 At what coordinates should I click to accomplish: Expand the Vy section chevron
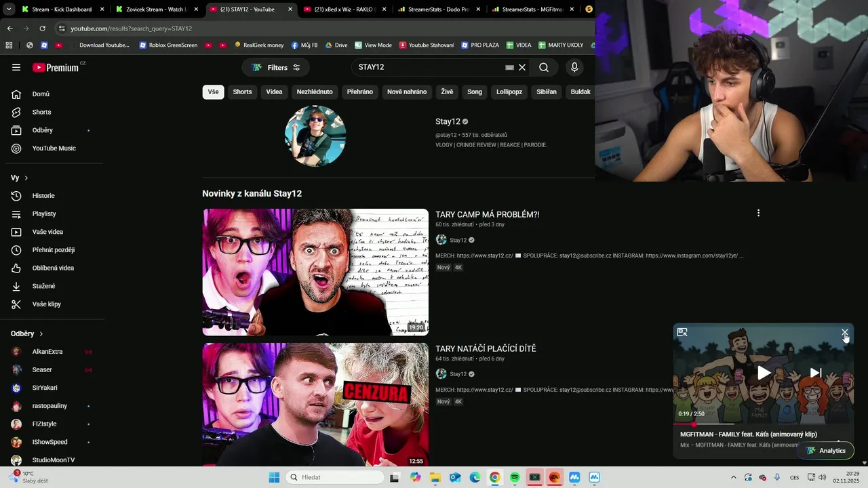pyautogui.click(x=26, y=178)
